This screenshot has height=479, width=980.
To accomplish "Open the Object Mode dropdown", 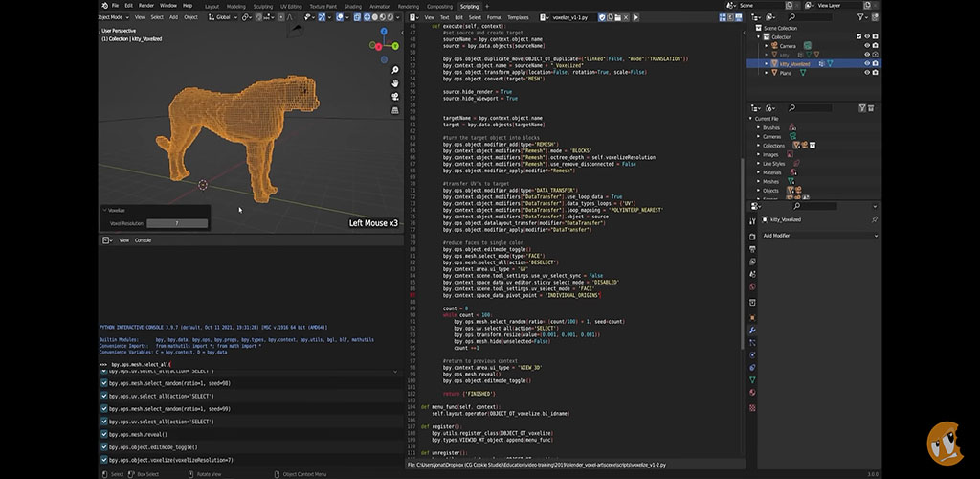I will pyautogui.click(x=113, y=17).
